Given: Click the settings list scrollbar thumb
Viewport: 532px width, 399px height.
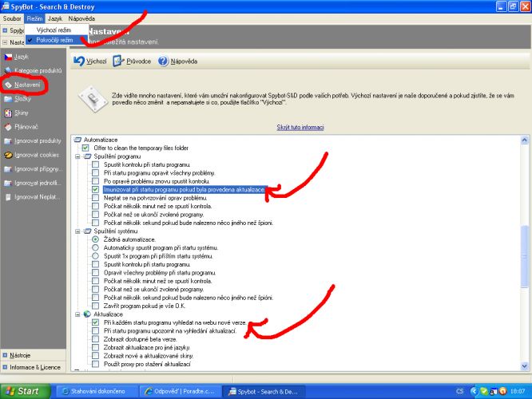Looking at the screenshot, I should tap(525, 257).
